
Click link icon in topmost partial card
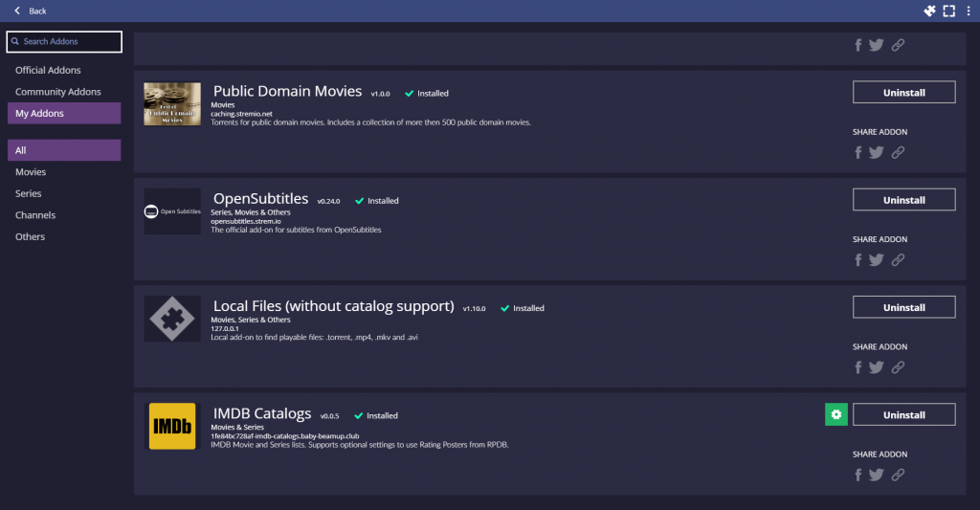pyautogui.click(x=898, y=45)
